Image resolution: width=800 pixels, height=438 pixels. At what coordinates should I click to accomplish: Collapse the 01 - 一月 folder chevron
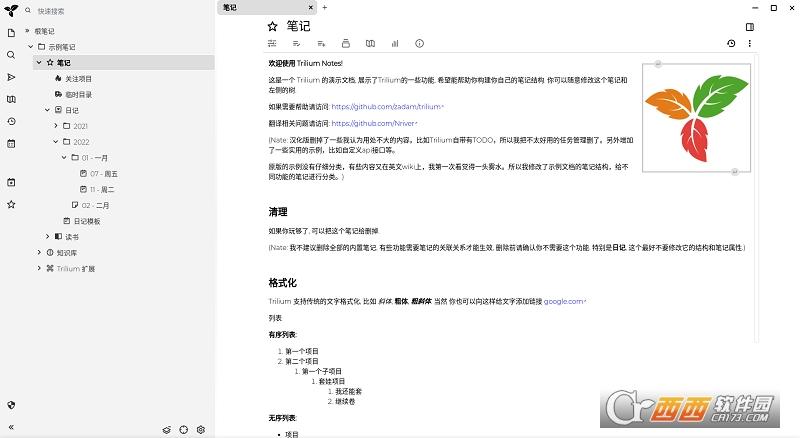64,157
